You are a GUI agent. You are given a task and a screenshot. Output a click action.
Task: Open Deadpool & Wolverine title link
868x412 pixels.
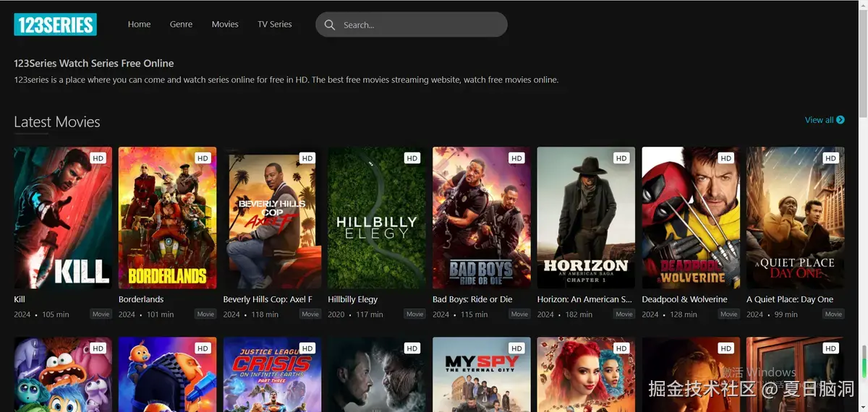pyautogui.click(x=684, y=299)
